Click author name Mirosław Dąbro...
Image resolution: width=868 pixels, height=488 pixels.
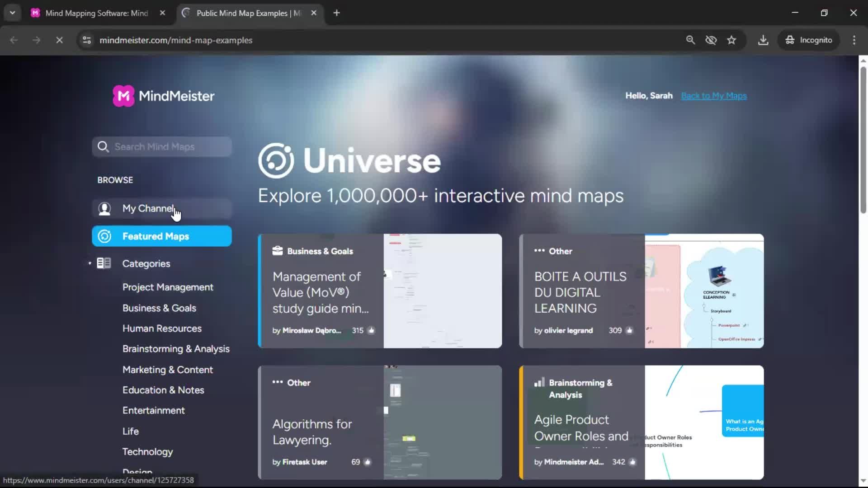coord(311,330)
